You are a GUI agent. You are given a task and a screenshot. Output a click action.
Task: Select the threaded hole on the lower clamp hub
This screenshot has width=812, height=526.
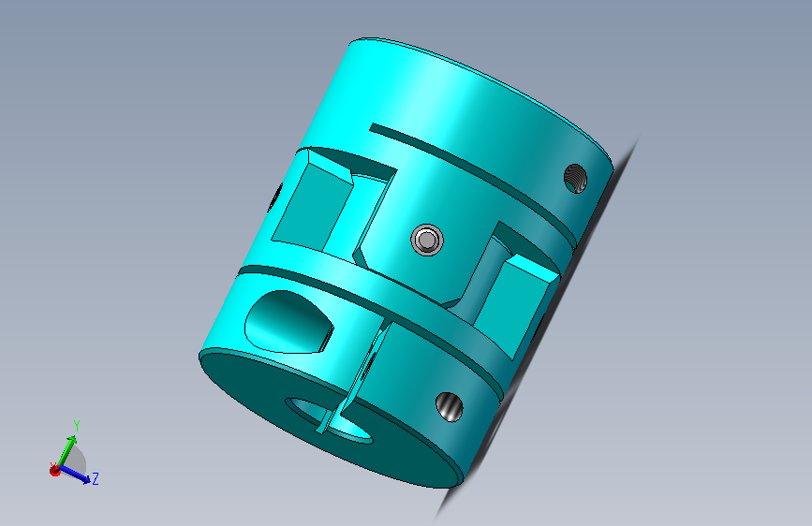point(449,406)
